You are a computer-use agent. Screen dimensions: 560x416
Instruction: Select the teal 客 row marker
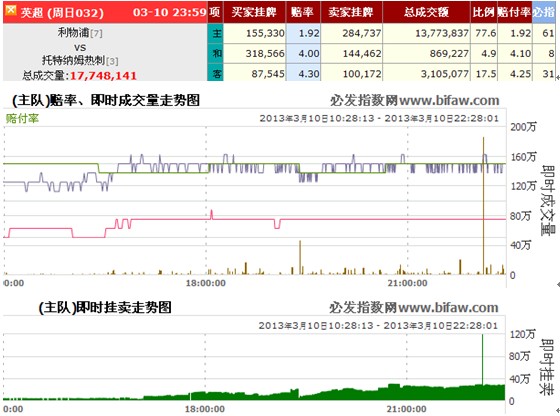point(216,73)
